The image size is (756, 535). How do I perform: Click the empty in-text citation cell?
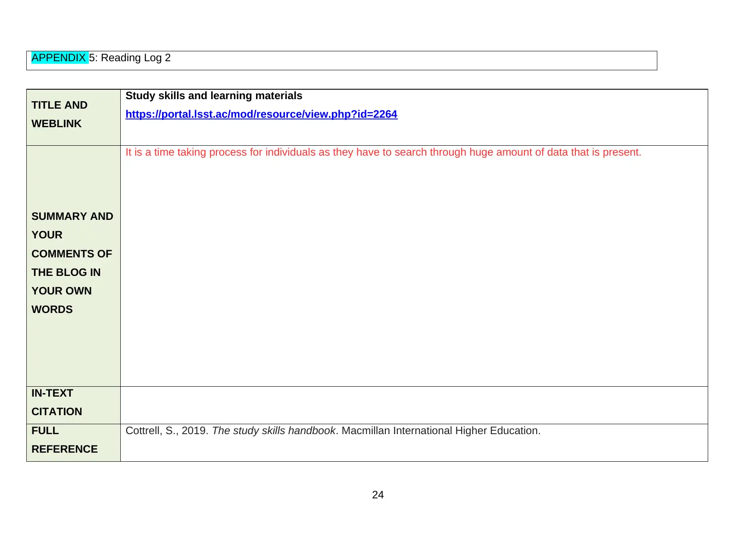(x=414, y=405)
